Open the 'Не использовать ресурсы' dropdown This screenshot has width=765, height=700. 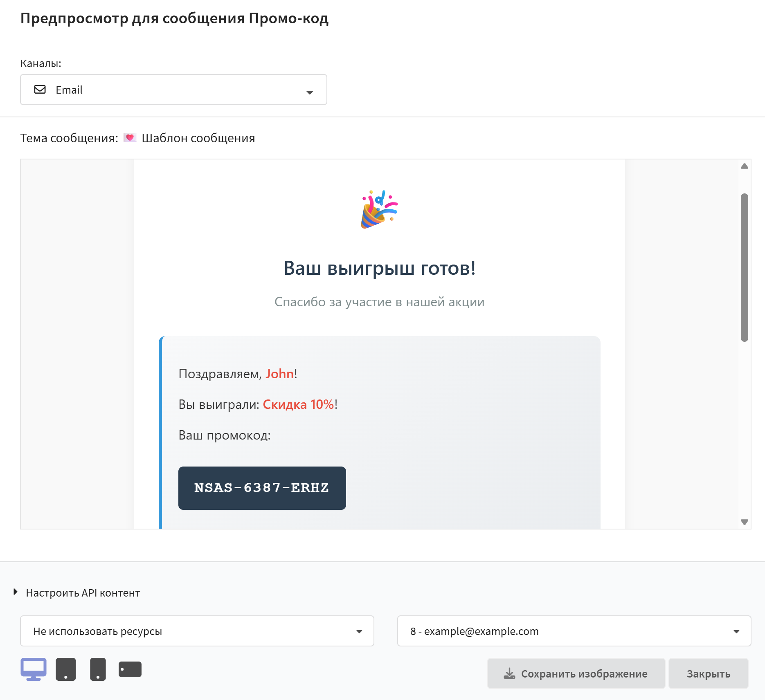click(197, 631)
